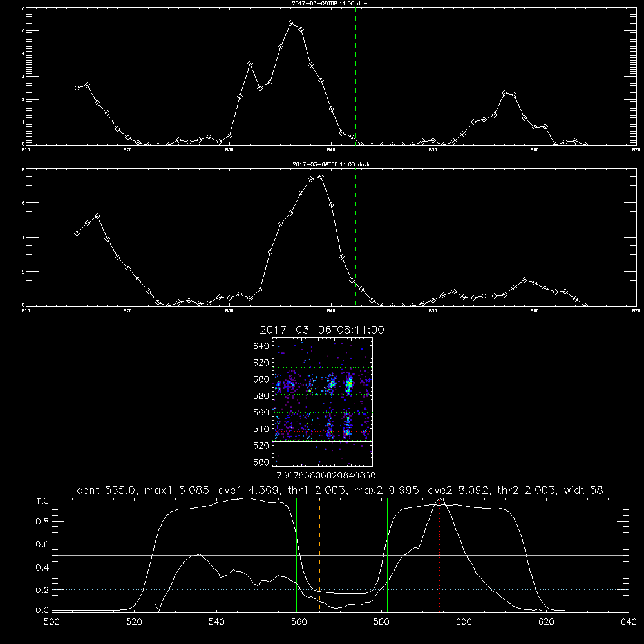Click the small peak near 859 in dusk plot
This screenshot has height=644, width=644.
point(524,280)
